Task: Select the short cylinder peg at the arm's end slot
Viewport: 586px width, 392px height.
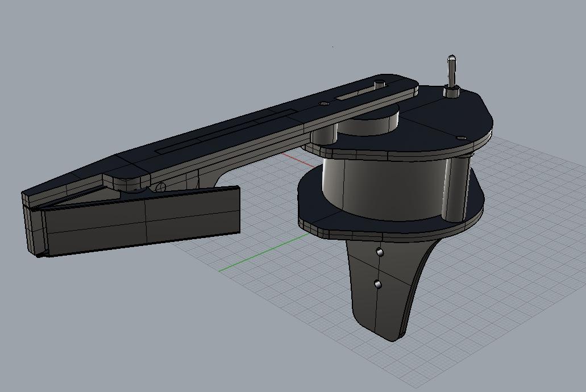Action: [380, 84]
